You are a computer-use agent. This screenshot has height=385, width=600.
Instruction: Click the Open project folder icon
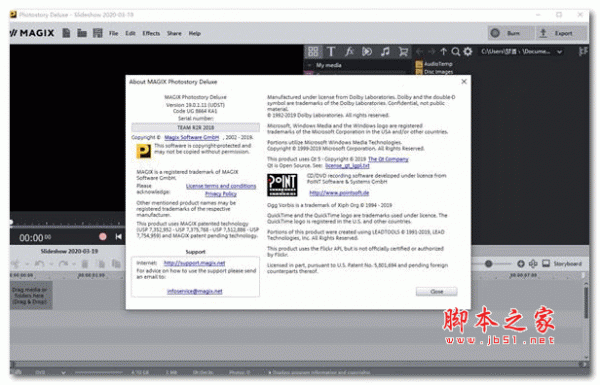coord(82,33)
